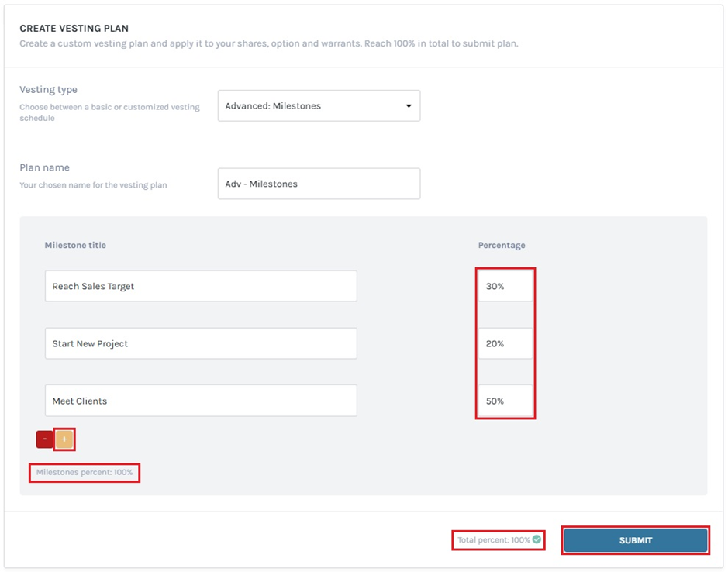
Task: Click the Plan name input showing Adv - Milestones
Action: point(319,184)
